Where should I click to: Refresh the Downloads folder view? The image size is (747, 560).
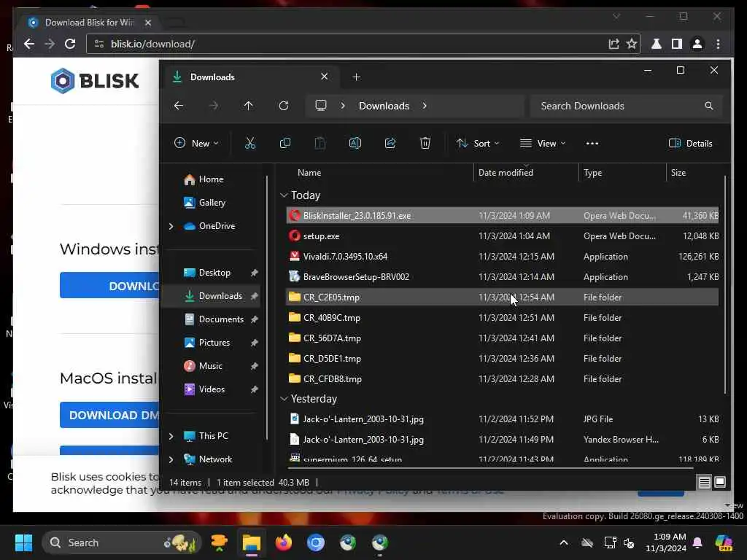coord(284,106)
